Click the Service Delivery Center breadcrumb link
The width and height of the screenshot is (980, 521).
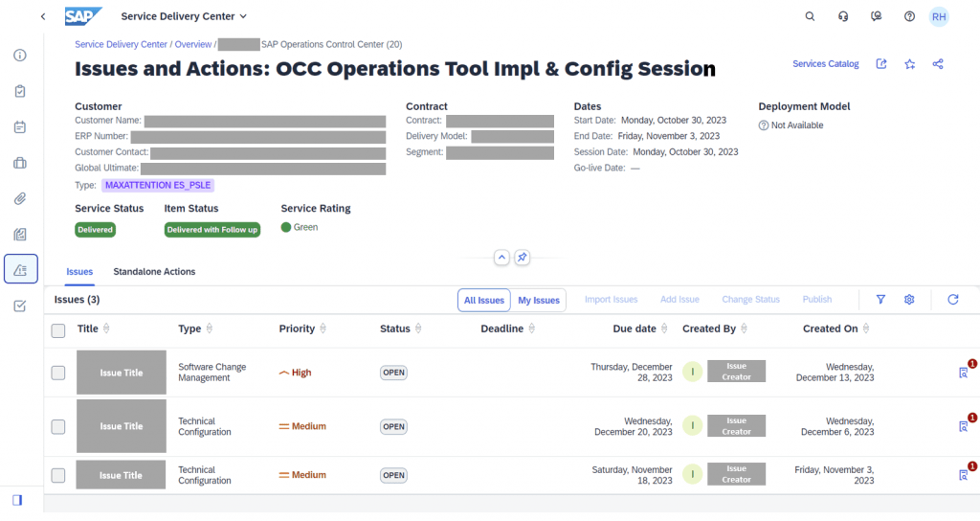click(122, 44)
